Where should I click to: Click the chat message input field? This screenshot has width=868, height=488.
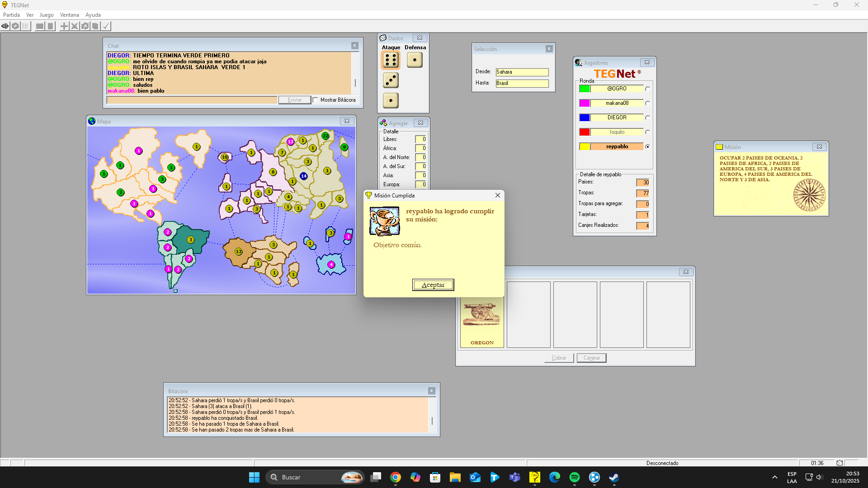(x=192, y=100)
